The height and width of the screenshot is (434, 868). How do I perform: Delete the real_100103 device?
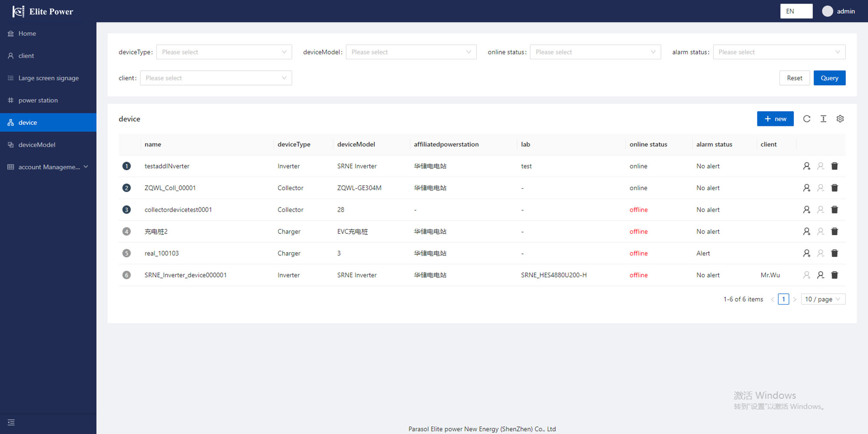coord(834,253)
